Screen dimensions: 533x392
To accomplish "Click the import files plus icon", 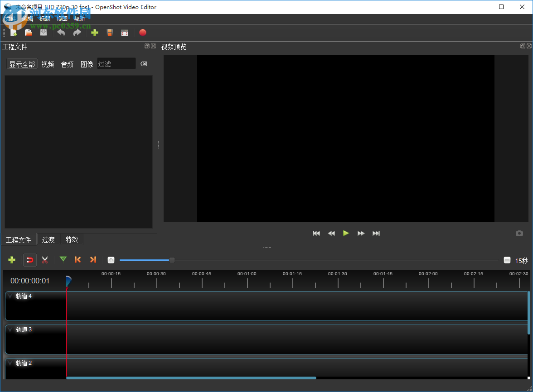I will [x=95, y=33].
